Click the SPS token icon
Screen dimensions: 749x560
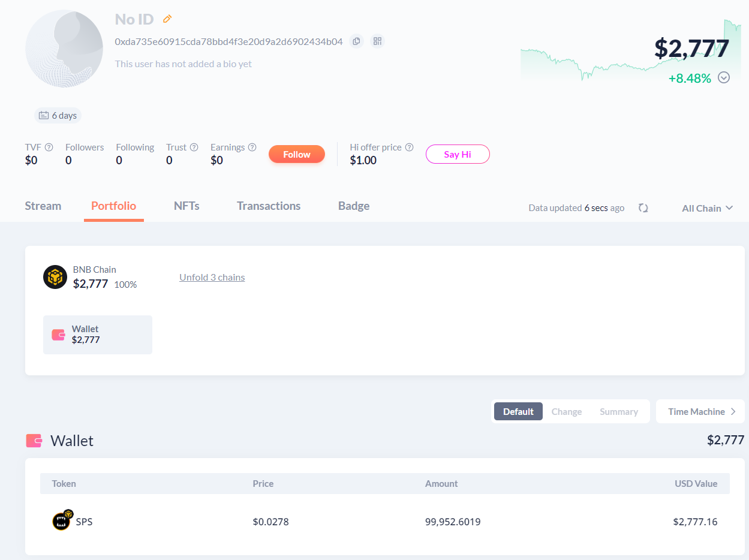[x=62, y=520]
